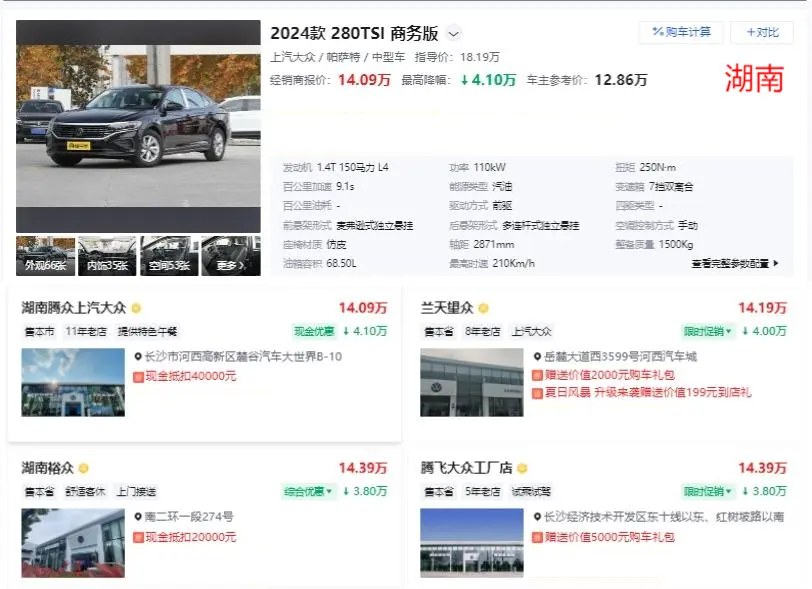Click the 8年老店 tag

tap(483, 332)
